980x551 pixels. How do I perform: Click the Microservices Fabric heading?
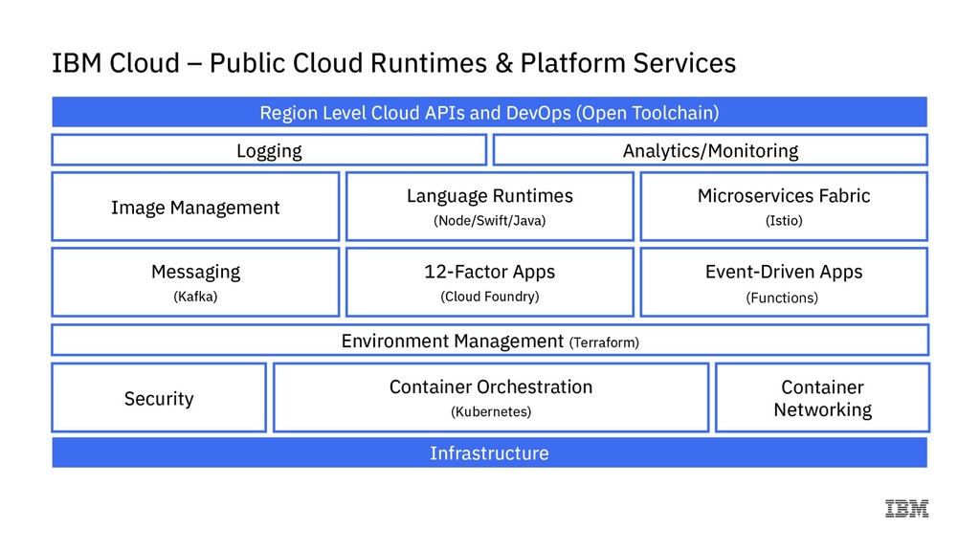click(784, 195)
